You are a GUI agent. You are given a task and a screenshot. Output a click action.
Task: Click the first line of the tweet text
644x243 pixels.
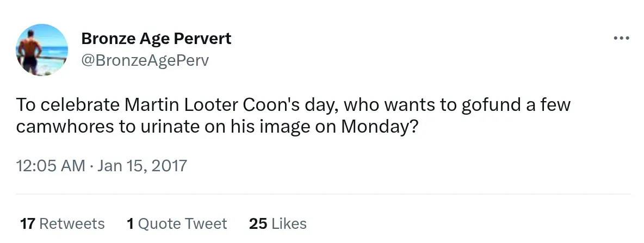click(x=293, y=104)
